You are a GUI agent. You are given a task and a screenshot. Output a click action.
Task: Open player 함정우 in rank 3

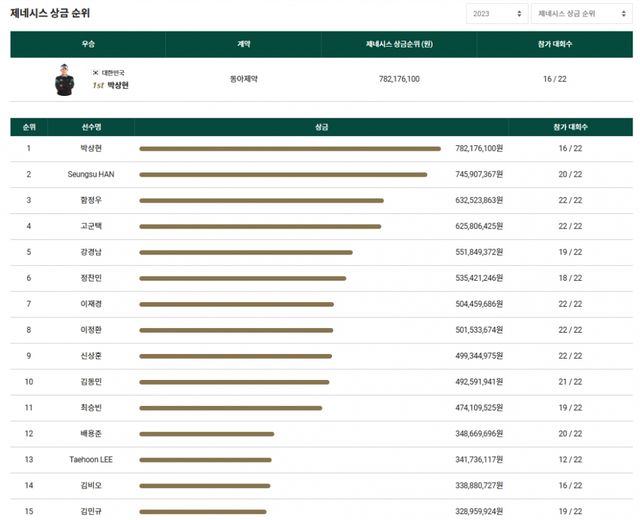pyautogui.click(x=91, y=200)
